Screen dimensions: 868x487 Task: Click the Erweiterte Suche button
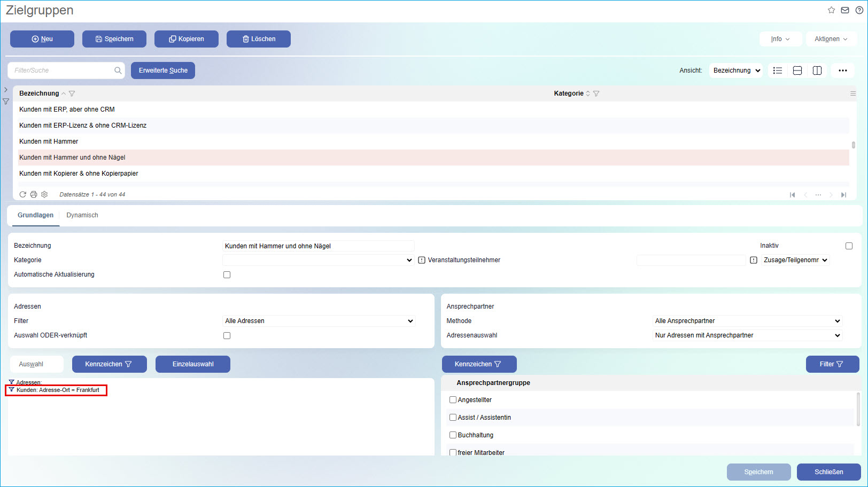coord(163,70)
